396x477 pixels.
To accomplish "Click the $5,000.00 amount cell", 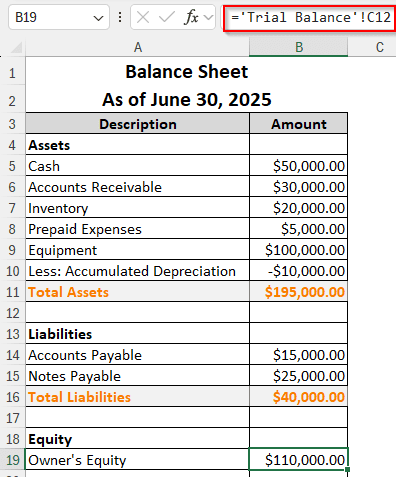I will [299, 229].
